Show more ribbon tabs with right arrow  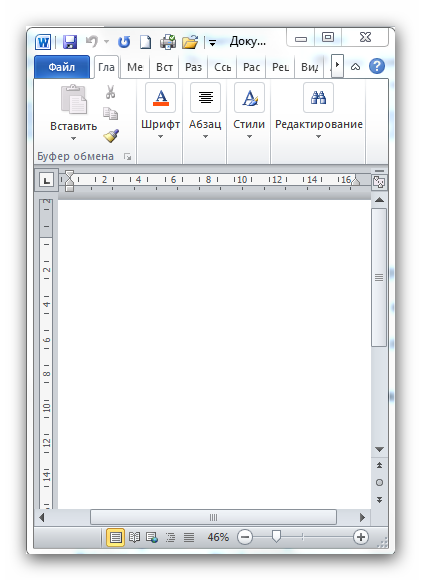coord(337,65)
